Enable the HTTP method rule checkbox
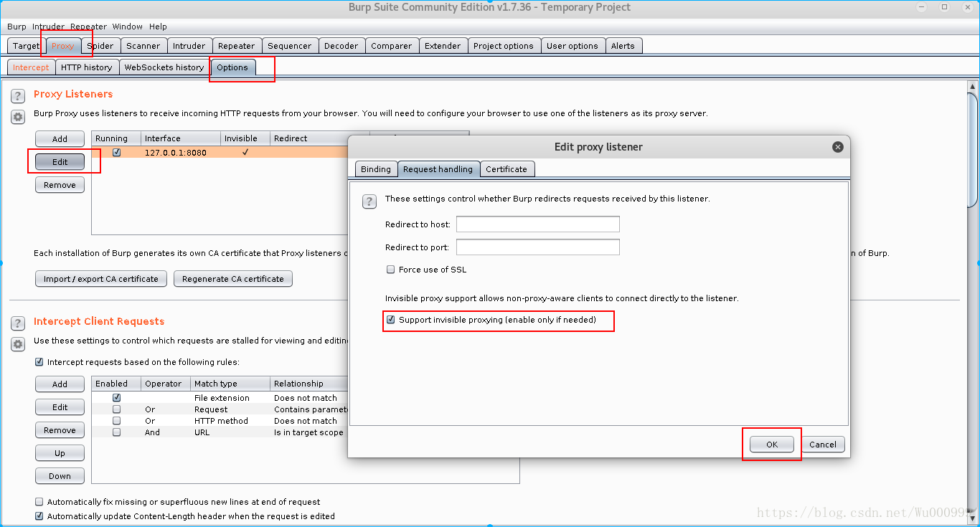 116,421
